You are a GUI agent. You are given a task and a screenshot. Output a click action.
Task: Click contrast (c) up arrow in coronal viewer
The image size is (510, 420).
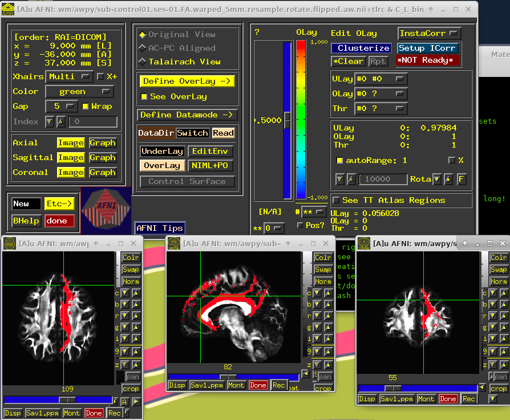pyautogui.click(x=504, y=293)
